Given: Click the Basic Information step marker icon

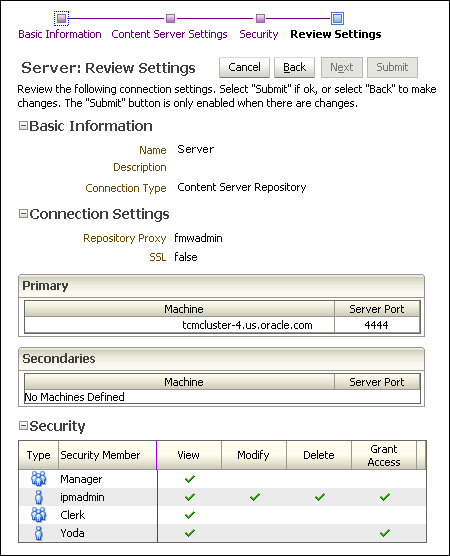Looking at the screenshot, I should click(x=61, y=18).
